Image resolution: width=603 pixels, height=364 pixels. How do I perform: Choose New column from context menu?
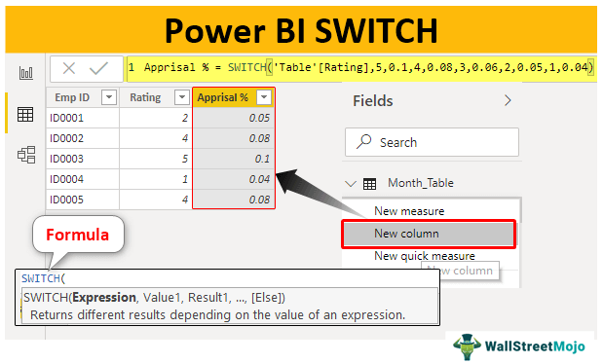pos(429,234)
